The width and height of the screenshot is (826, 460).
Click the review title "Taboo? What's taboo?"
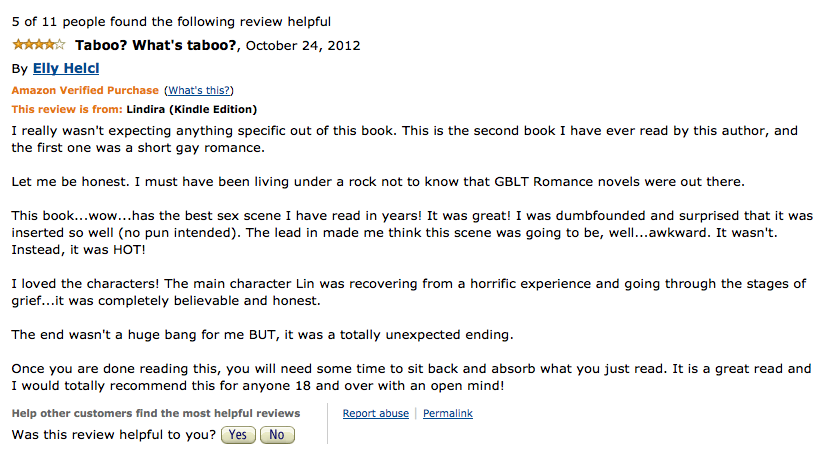point(156,45)
